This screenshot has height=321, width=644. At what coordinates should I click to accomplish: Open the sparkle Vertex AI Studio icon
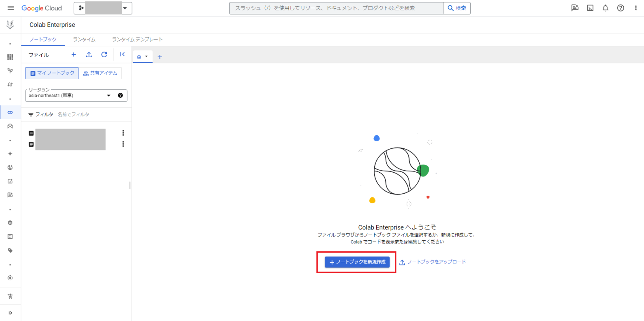tap(10, 154)
